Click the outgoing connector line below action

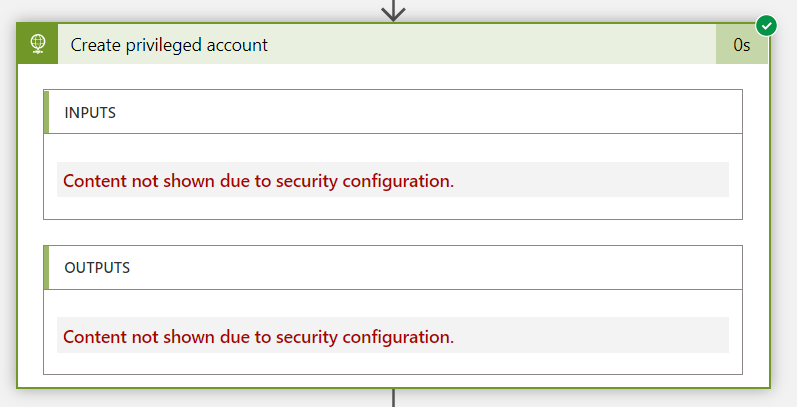coord(393,398)
